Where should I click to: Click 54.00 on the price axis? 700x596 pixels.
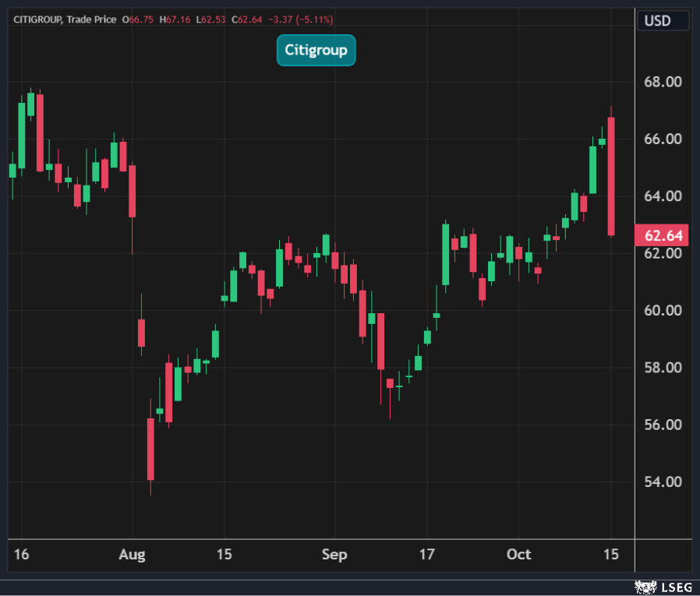663,481
